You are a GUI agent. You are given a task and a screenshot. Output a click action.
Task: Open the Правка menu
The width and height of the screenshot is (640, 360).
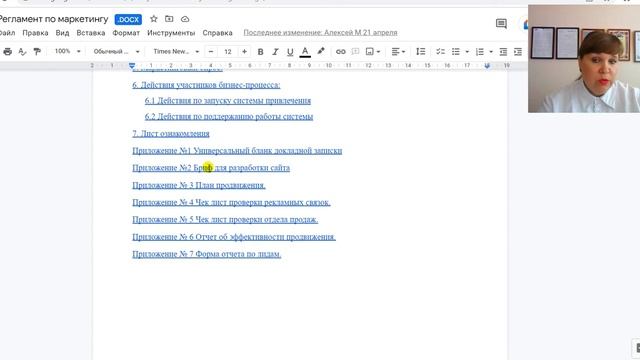pyautogui.click(x=35, y=33)
